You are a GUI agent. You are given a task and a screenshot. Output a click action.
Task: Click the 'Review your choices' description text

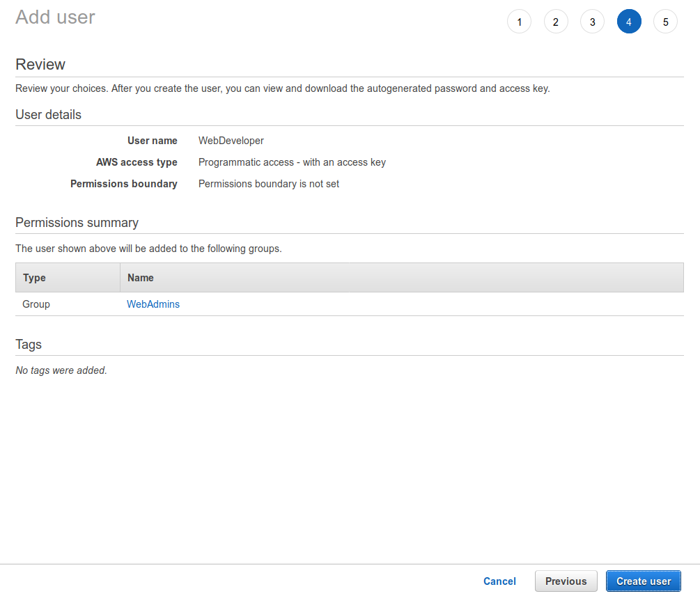pyautogui.click(x=283, y=88)
